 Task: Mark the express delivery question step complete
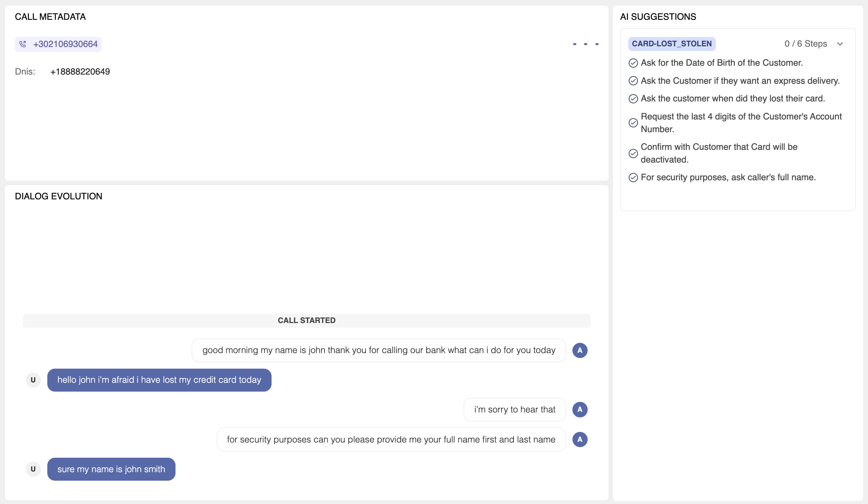[633, 81]
